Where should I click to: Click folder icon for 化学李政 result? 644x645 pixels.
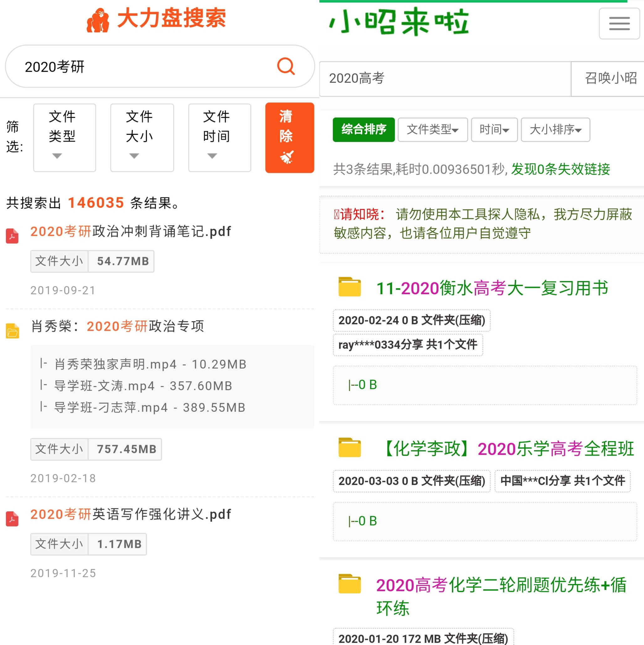point(349,447)
